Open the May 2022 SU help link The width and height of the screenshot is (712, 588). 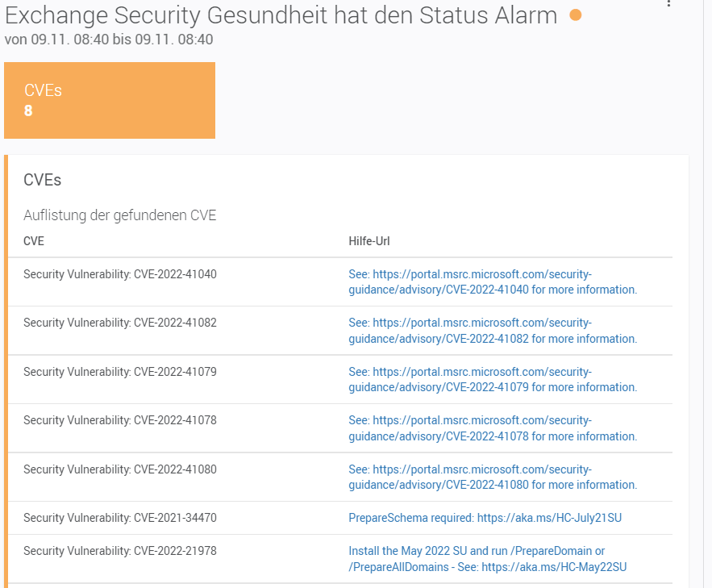(487, 559)
